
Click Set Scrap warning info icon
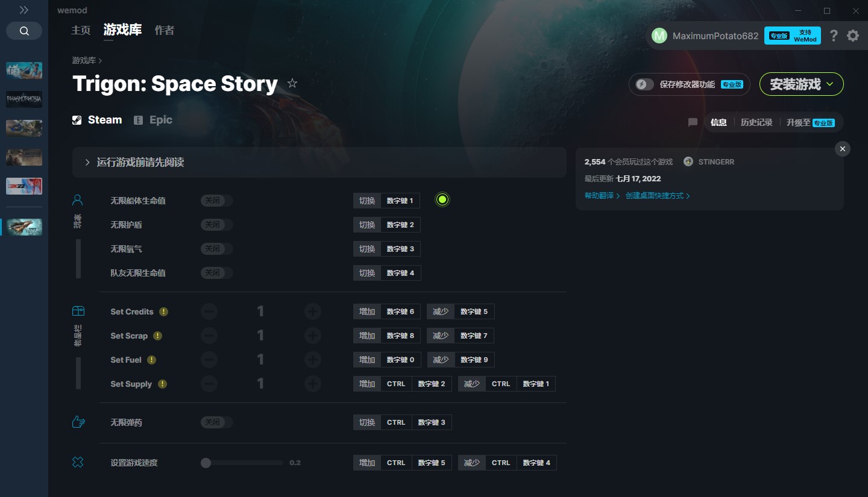click(158, 336)
